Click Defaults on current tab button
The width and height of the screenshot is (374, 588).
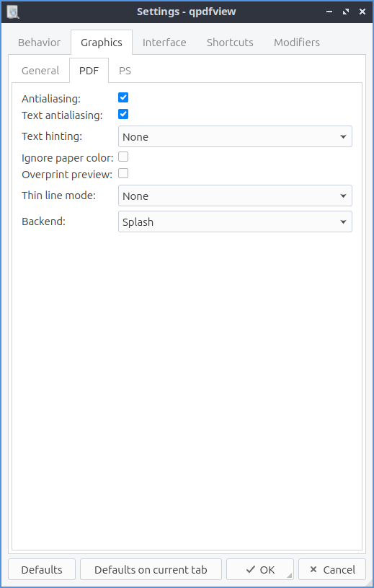click(x=151, y=570)
